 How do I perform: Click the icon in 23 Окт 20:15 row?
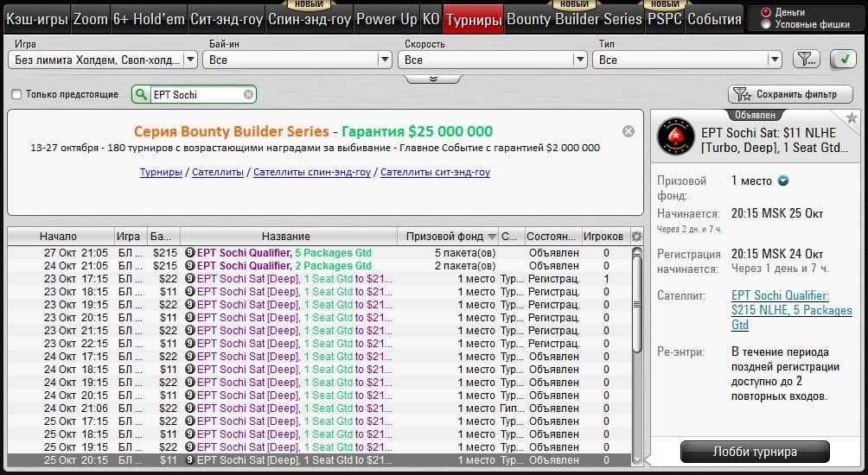[x=190, y=318]
